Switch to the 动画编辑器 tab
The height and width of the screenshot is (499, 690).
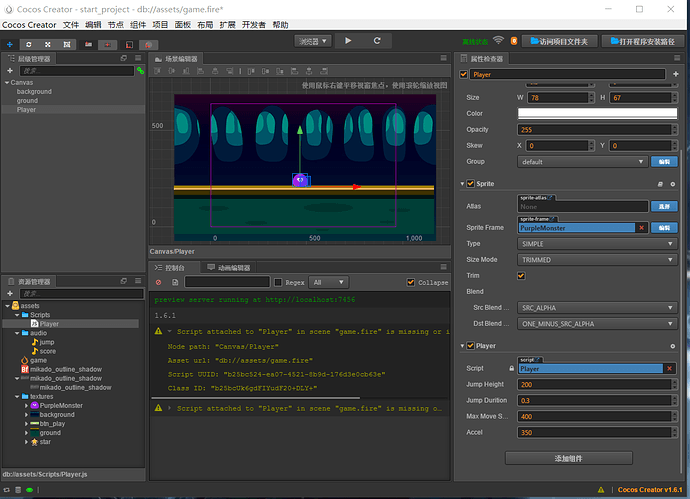(x=227, y=268)
